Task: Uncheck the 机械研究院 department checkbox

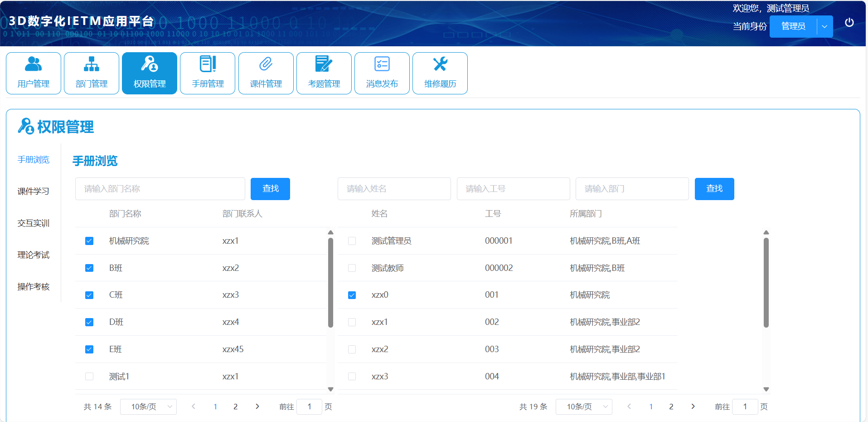Action: coord(89,241)
